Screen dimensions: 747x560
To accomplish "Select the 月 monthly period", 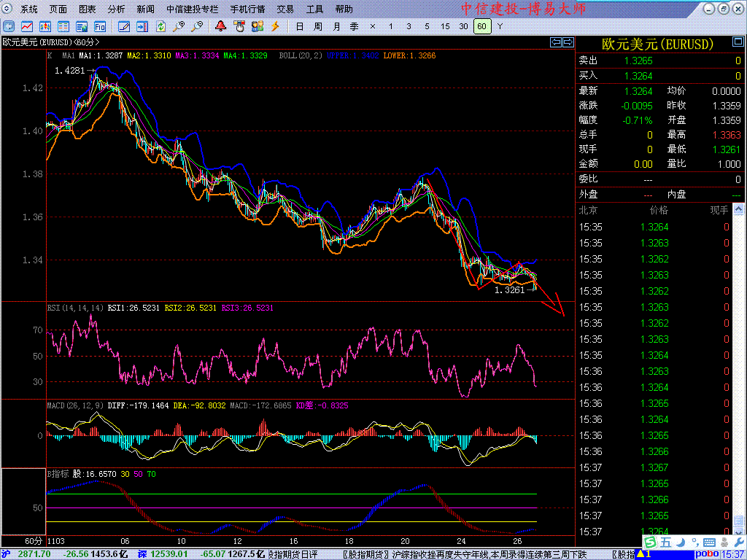I will pos(336,27).
